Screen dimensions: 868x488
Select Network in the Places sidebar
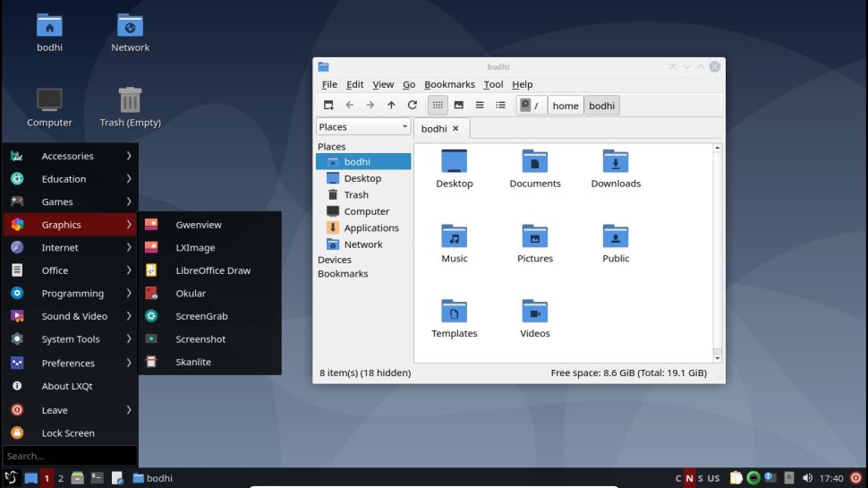[x=363, y=244]
